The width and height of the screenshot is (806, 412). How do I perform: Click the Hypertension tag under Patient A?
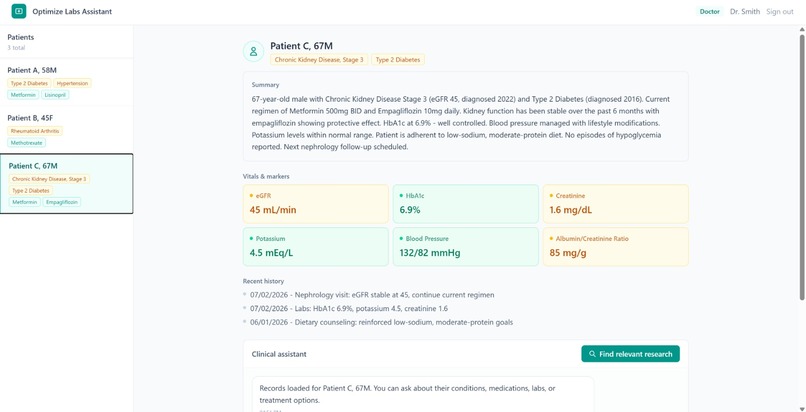click(x=72, y=83)
